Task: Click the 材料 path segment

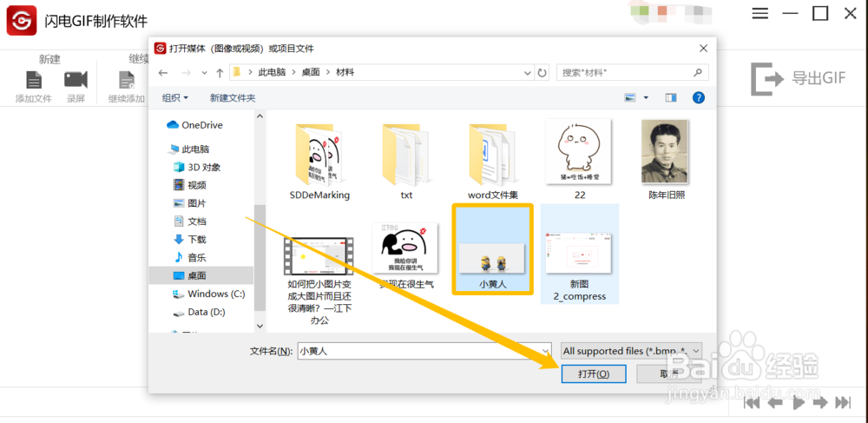Action: point(345,73)
